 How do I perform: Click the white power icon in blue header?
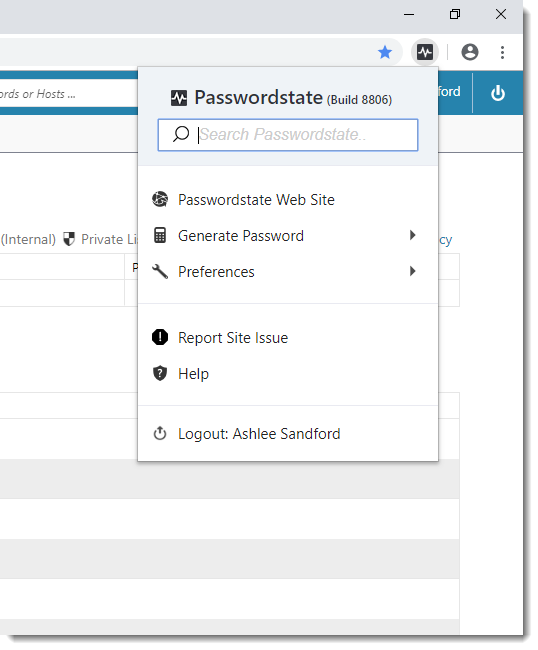coord(498,93)
